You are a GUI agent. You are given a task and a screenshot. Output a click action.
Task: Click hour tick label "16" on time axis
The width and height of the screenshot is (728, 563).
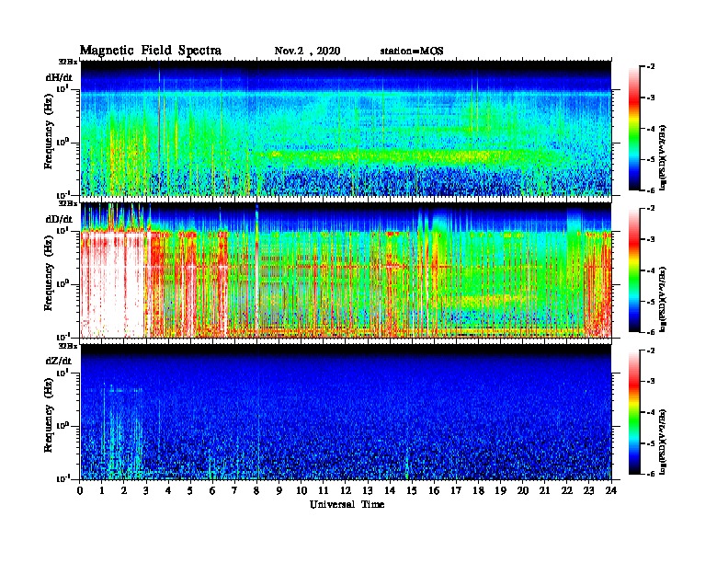pos(434,491)
